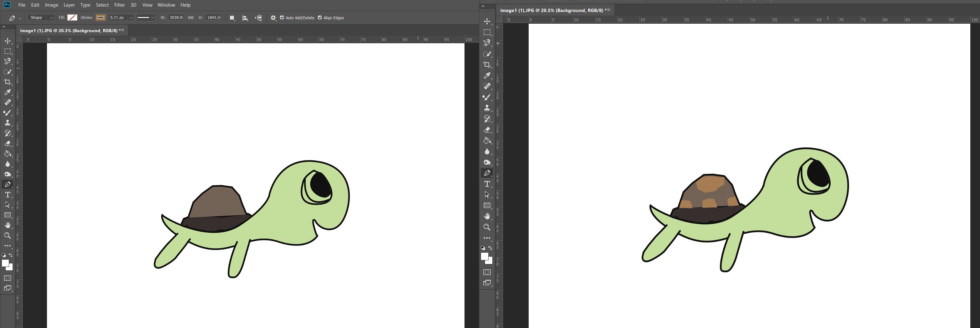
Task: Open the File menu
Action: (22, 5)
